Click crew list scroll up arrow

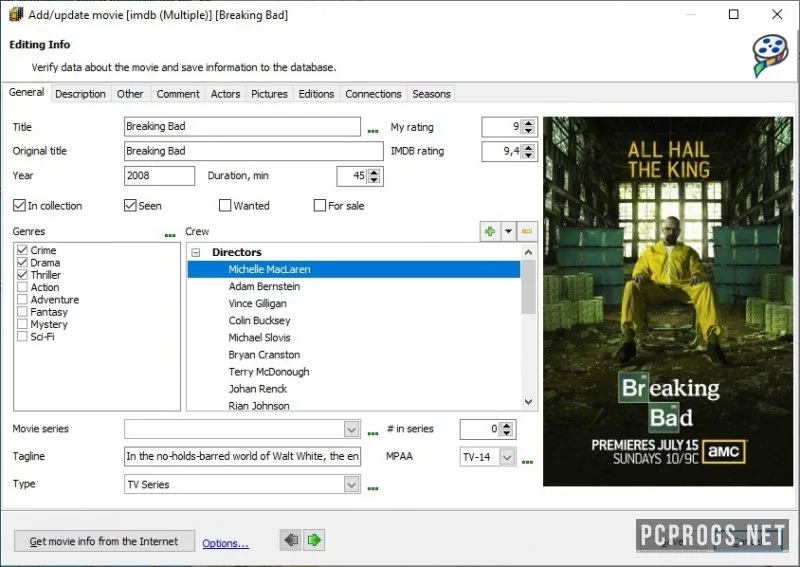[529, 252]
